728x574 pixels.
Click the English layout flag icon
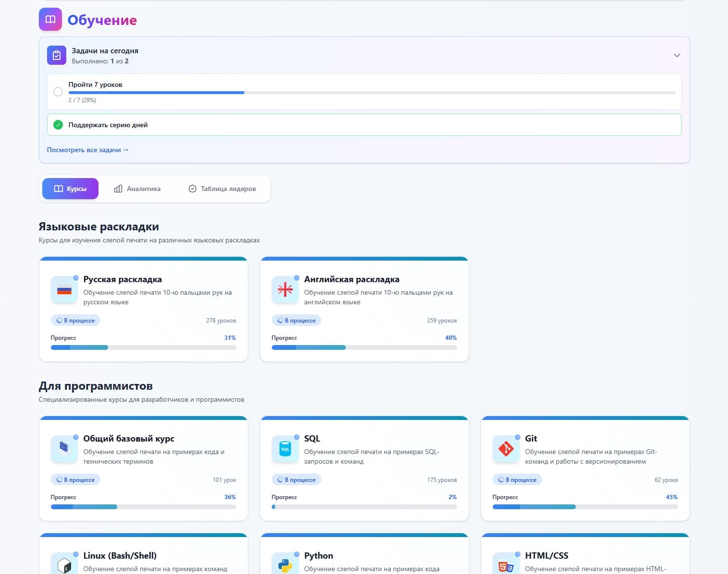tap(285, 289)
